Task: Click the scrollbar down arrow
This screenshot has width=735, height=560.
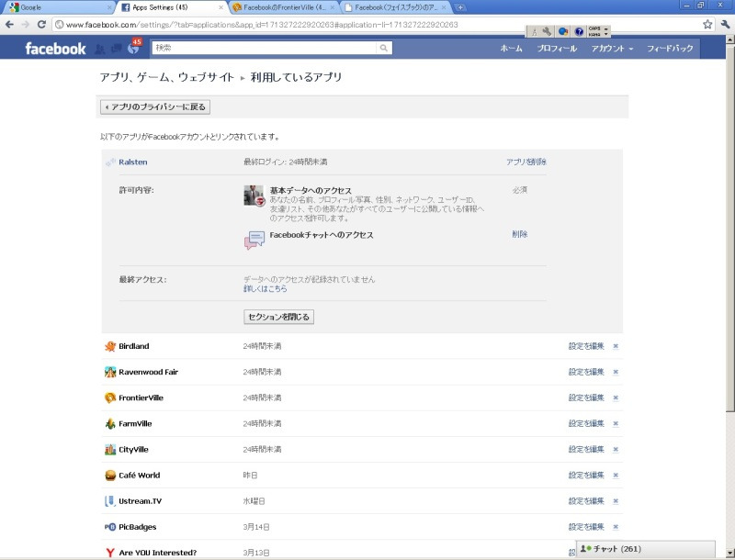Action: [x=729, y=552]
